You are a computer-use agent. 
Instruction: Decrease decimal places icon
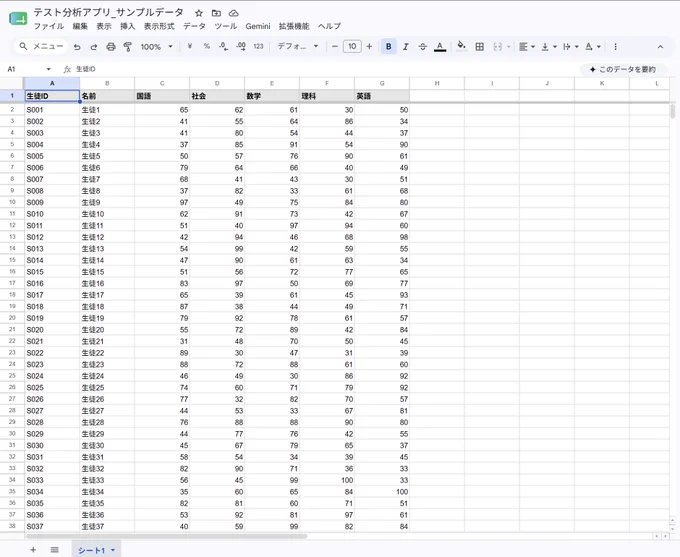[x=223, y=46]
